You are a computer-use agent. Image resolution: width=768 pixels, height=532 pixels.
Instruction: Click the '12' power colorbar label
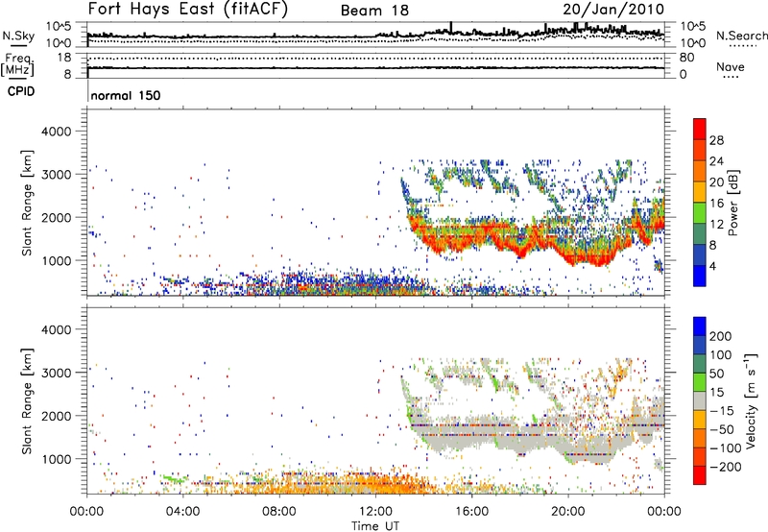click(x=716, y=224)
